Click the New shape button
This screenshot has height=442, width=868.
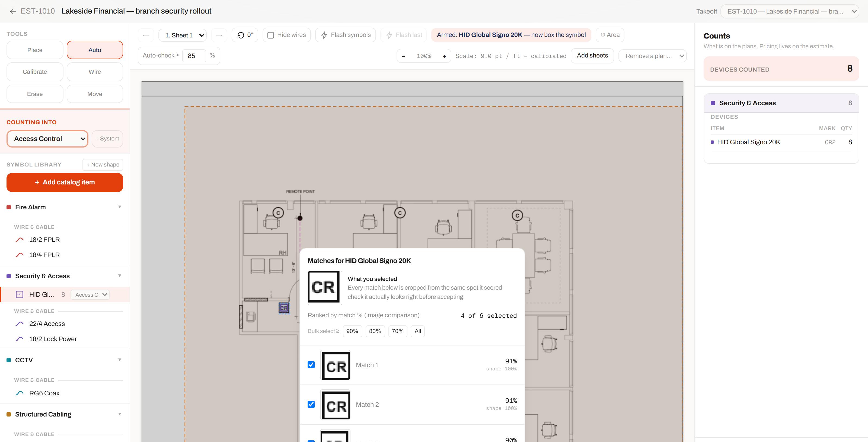tap(103, 165)
